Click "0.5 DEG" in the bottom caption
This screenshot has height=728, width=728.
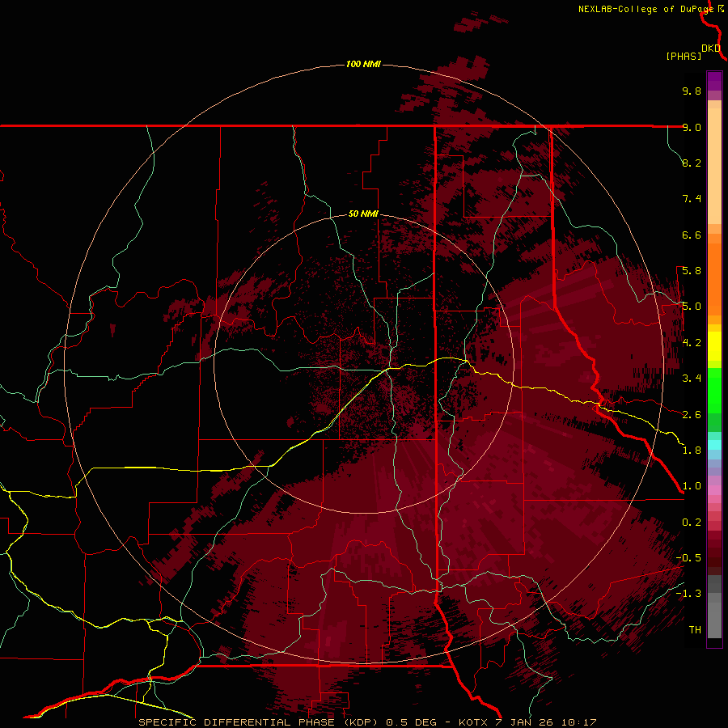pos(412,722)
